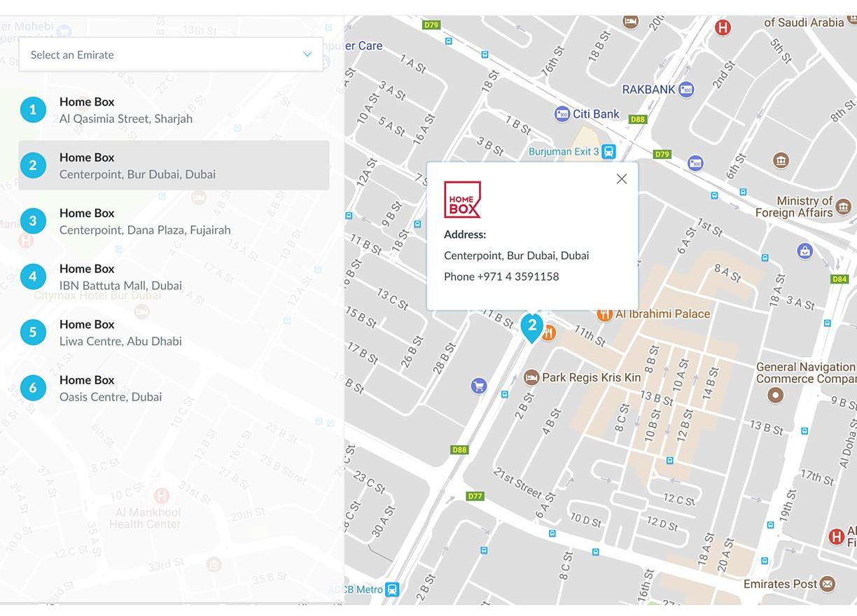Click the 21st Street road label
Image resolution: width=857 pixels, height=616 pixels.
[x=518, y=482]
